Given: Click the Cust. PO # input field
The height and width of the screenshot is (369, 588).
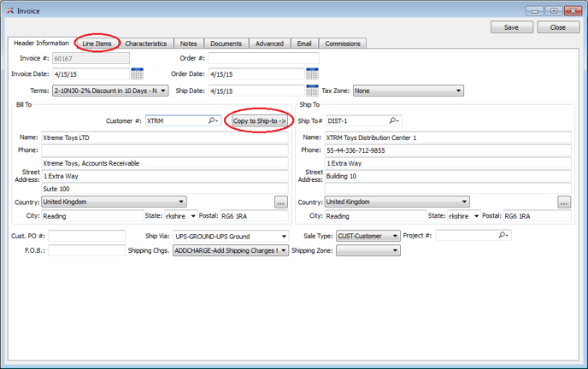Looking at the screenshot, I should (86, 236).
